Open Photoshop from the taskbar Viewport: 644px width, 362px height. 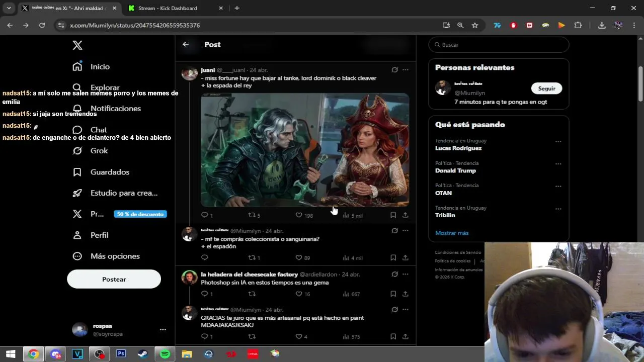[x=121, y=354]
